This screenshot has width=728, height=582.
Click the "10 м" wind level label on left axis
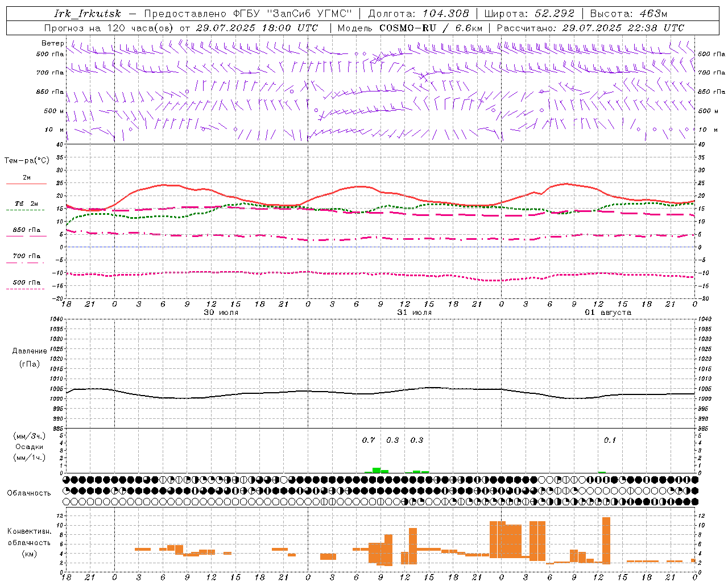[54, 130]
